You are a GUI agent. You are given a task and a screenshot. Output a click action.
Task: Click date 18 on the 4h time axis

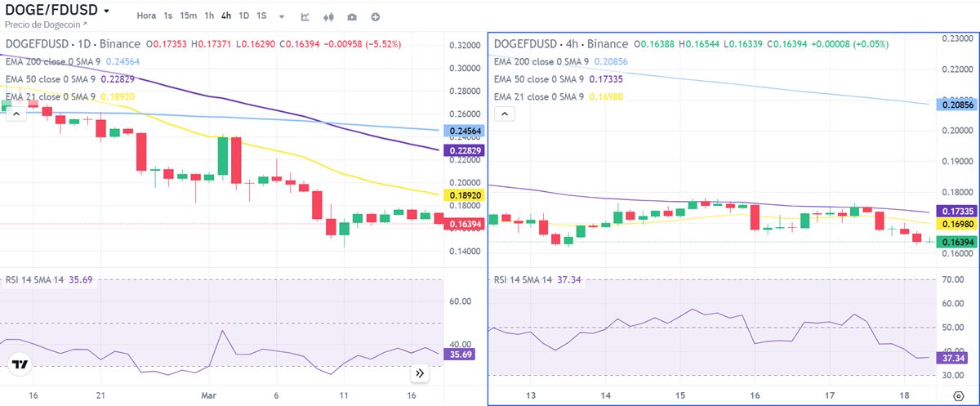click(x=903, y=395)
